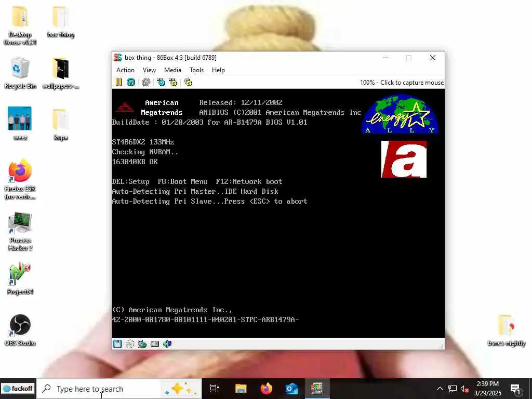Select the Recycle Bin icon
Image resolution: width=532 pixels, height=399 pixels.
point(20,73)
